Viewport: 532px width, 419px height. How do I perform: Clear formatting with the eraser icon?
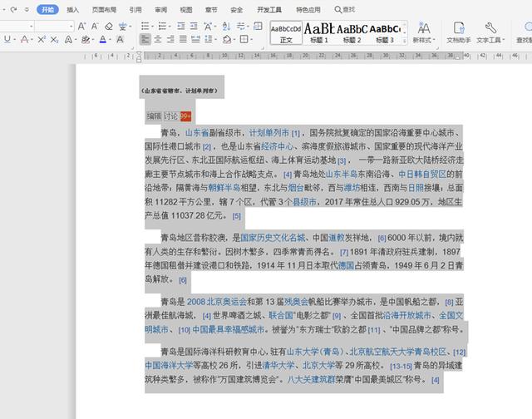[x=109, y=26]
